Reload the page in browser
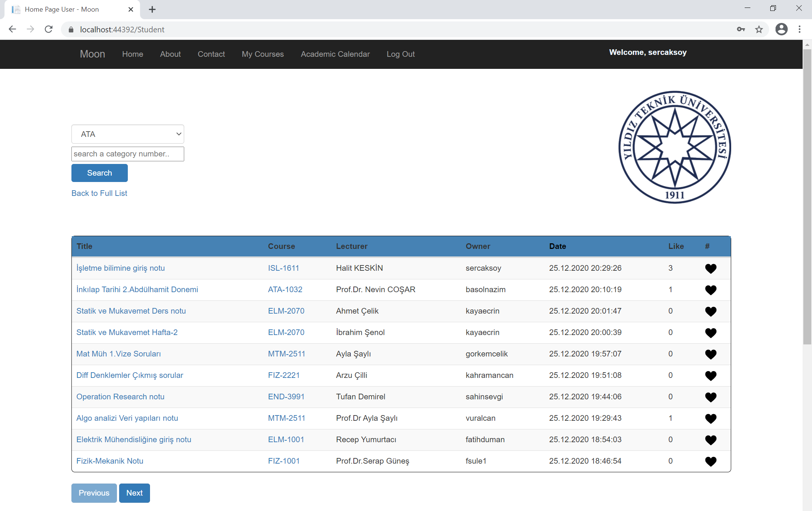812x511 pixels. click(48, 29)
